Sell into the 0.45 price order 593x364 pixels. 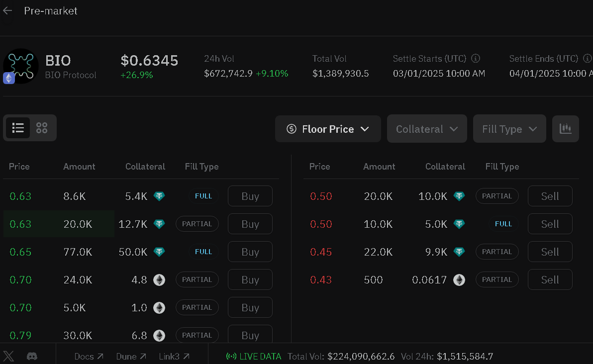tap(550, 252)
